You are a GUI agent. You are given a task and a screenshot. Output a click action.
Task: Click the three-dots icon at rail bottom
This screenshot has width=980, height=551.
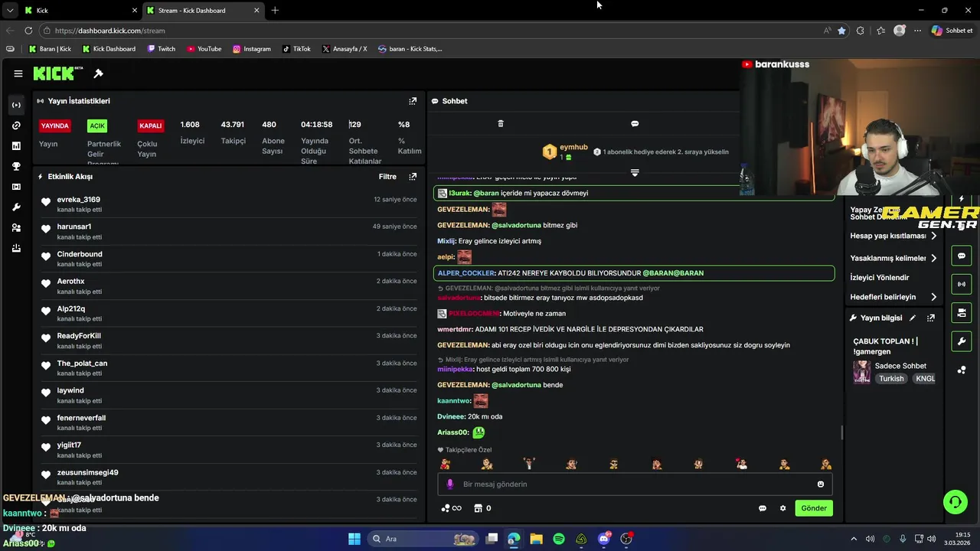coord(962,370)
